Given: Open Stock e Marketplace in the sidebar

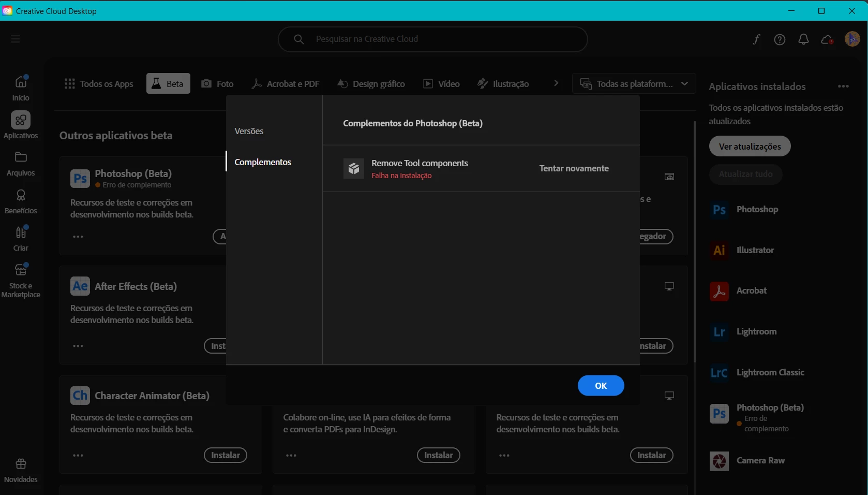Looking at the screenshot, I should pyautogui.click(x=21, y=281).
